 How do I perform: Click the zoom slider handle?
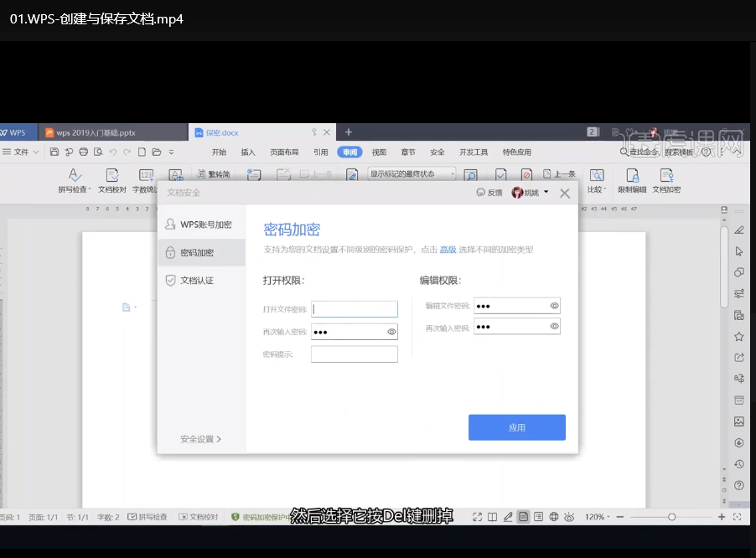click(671, 517)
